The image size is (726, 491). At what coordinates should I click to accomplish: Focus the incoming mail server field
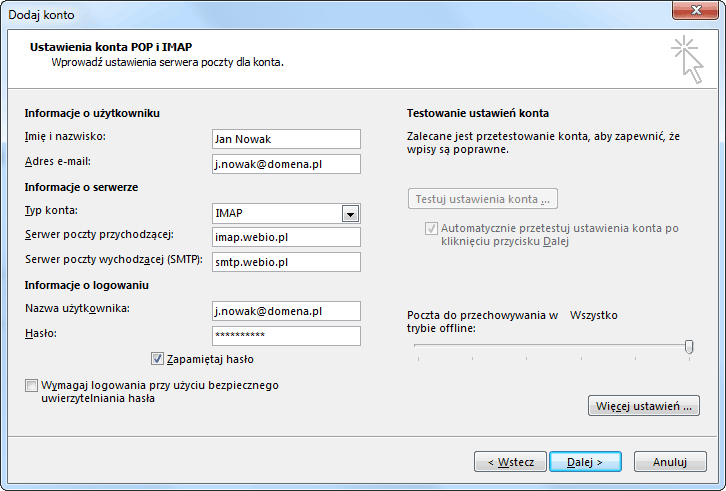click(286, 237)
